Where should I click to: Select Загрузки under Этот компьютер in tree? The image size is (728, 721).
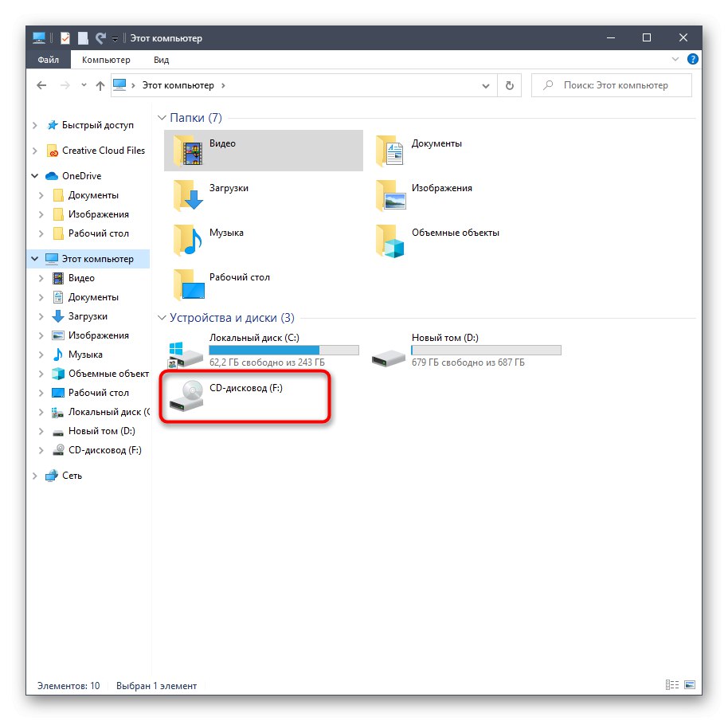88,316
